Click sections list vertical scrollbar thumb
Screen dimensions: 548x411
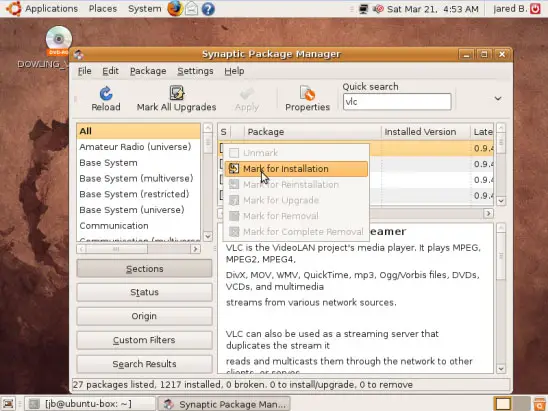[208, 143]
